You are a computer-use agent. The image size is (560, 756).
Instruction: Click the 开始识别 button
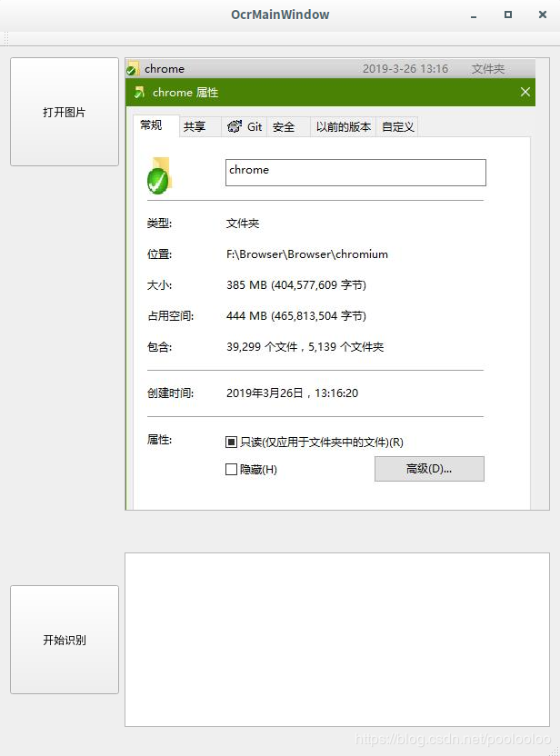coord(65,640)
